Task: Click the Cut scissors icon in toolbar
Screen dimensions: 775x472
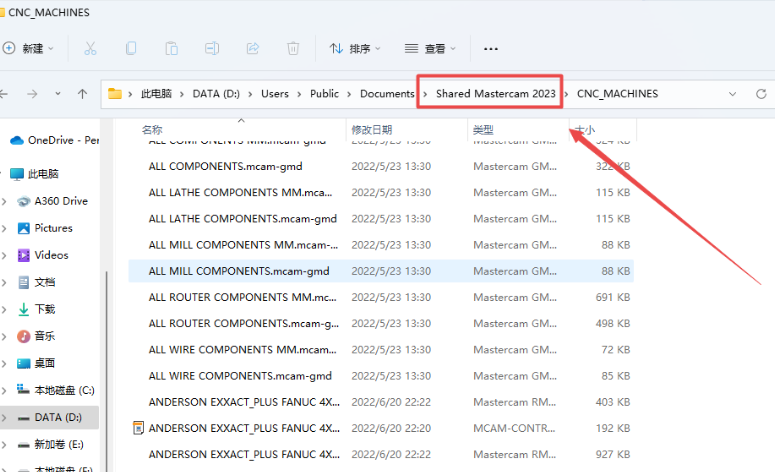Action: pyautogui.click(x=90, y=48)
